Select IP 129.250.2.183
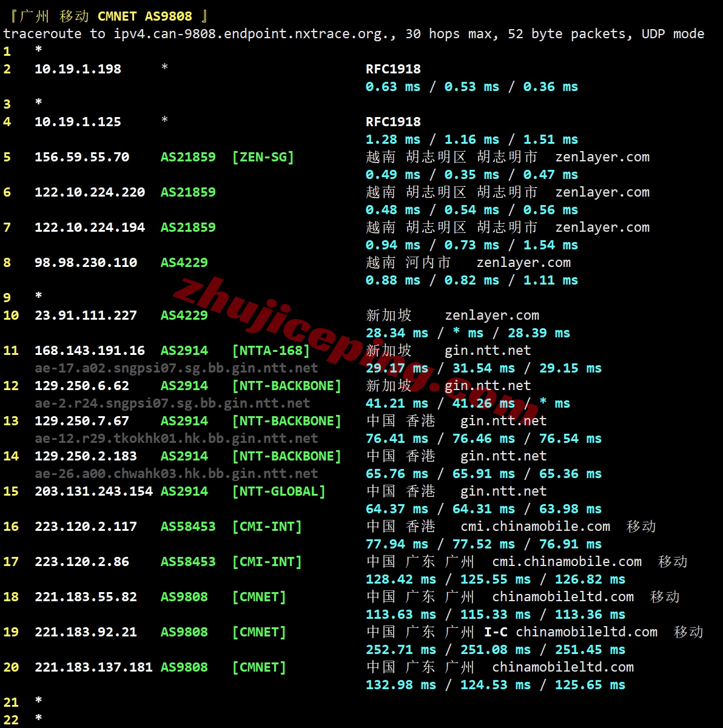The image size is (723, 728). coord(86,456)
